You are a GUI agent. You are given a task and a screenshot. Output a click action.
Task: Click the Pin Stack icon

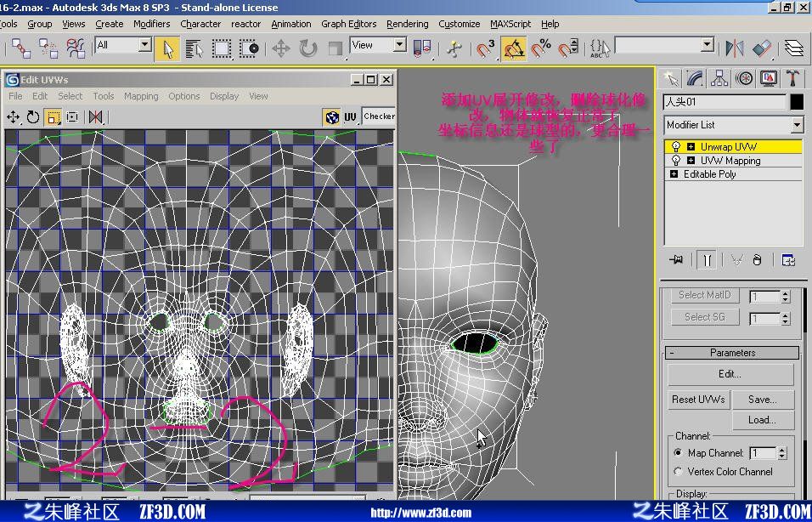click(x=676, y=259)
